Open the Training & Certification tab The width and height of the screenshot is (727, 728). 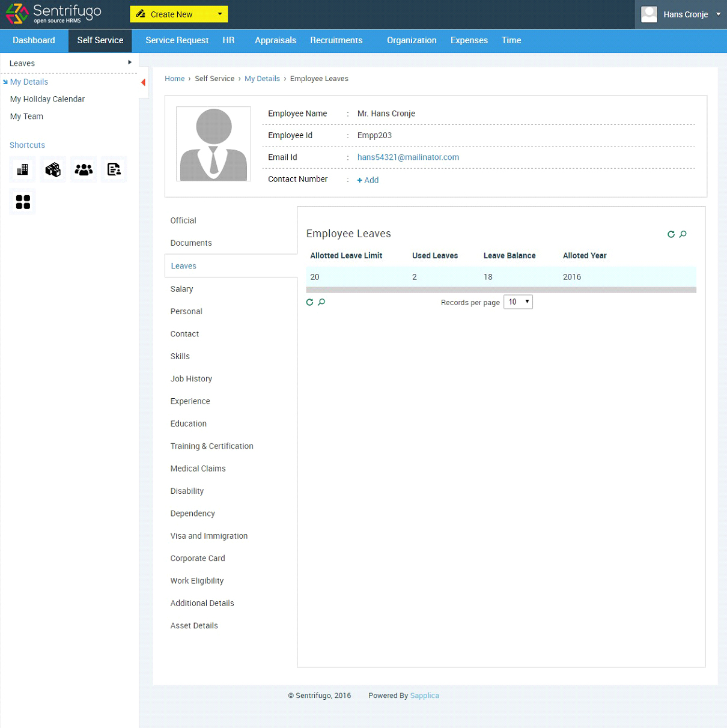[211, 446]
